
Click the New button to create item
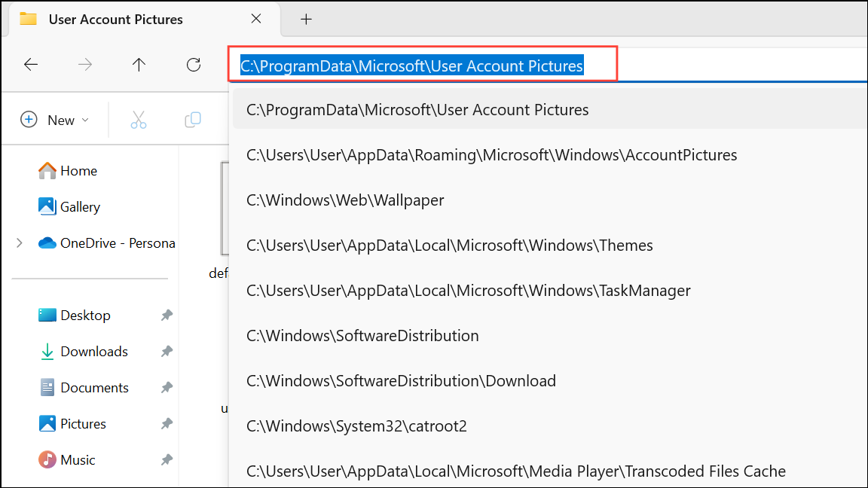(49, 119)
